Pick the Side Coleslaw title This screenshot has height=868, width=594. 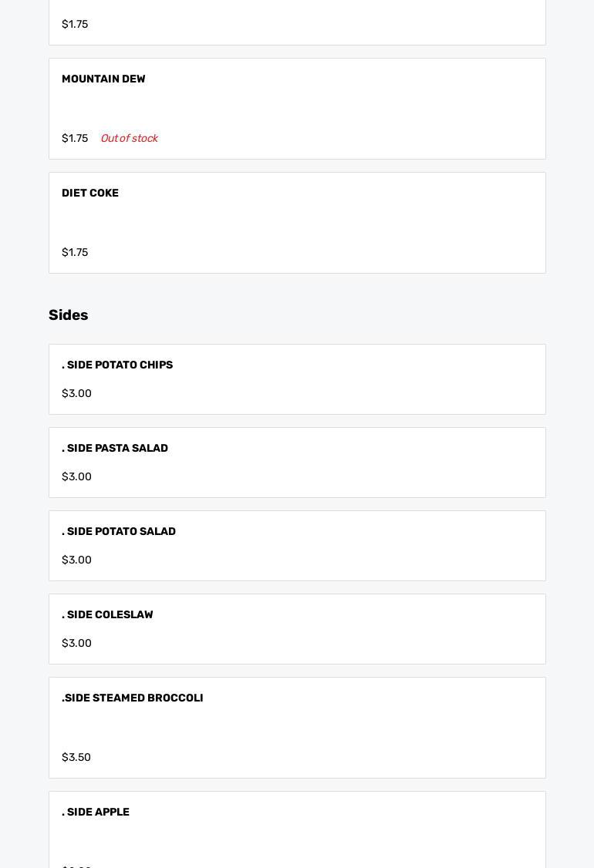(107, 614)
